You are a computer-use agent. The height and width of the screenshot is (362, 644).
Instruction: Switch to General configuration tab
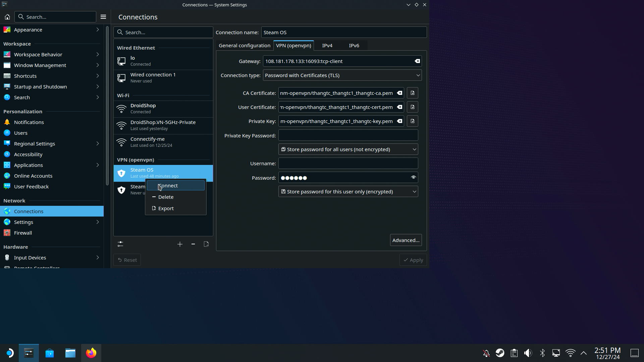click(245, 46)
